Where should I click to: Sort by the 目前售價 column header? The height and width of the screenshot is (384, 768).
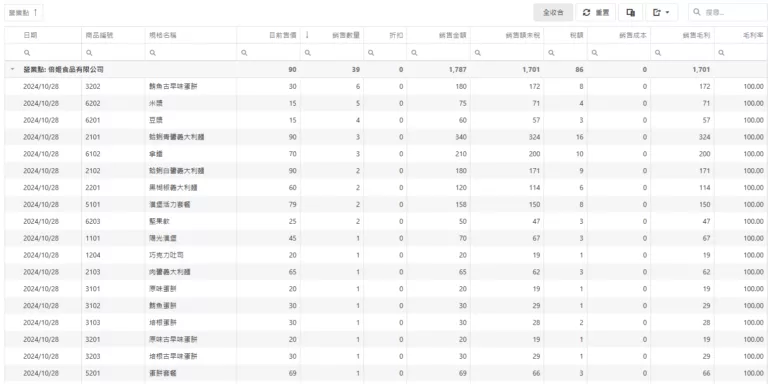(x=283, y=35)
